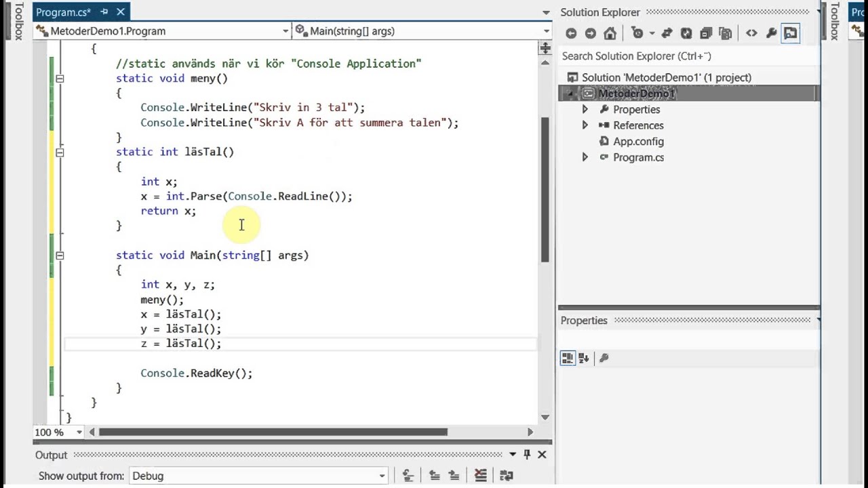This screenshot has height=488, width=868.
Task: Click the 'z = läsTal();' code line
Action: point(181,344)
